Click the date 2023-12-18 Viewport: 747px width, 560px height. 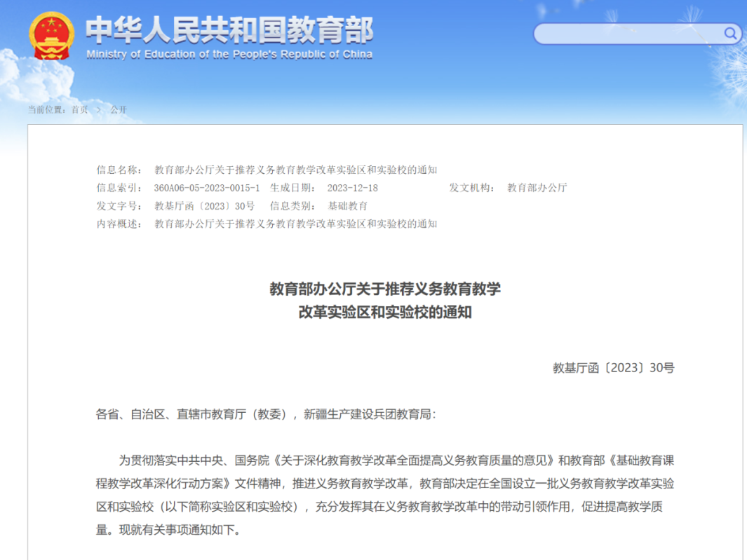click(352, 188)
